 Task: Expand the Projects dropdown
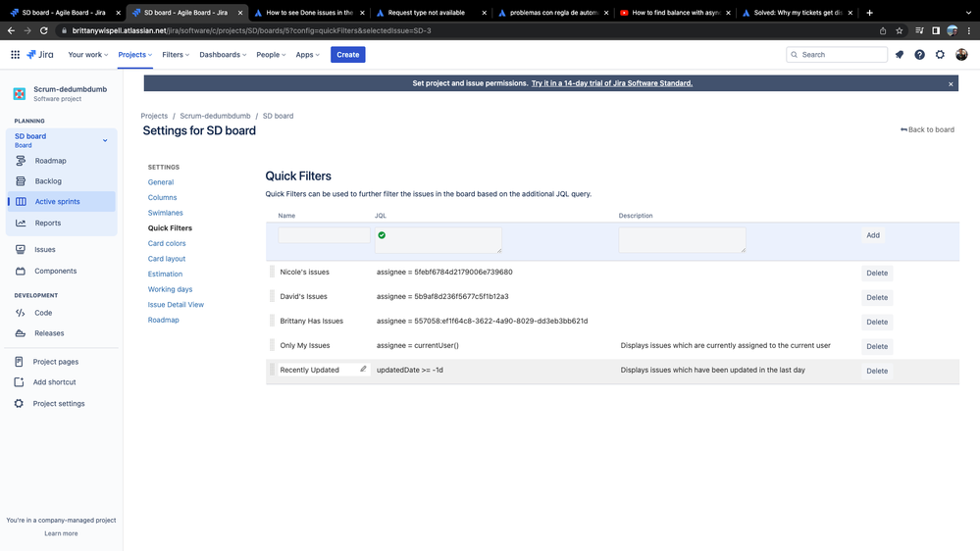(x=135, y=55)
